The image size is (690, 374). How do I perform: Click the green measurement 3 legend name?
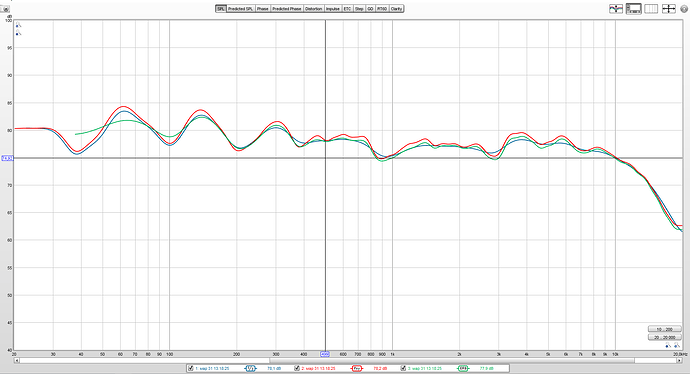click(425, 368)
